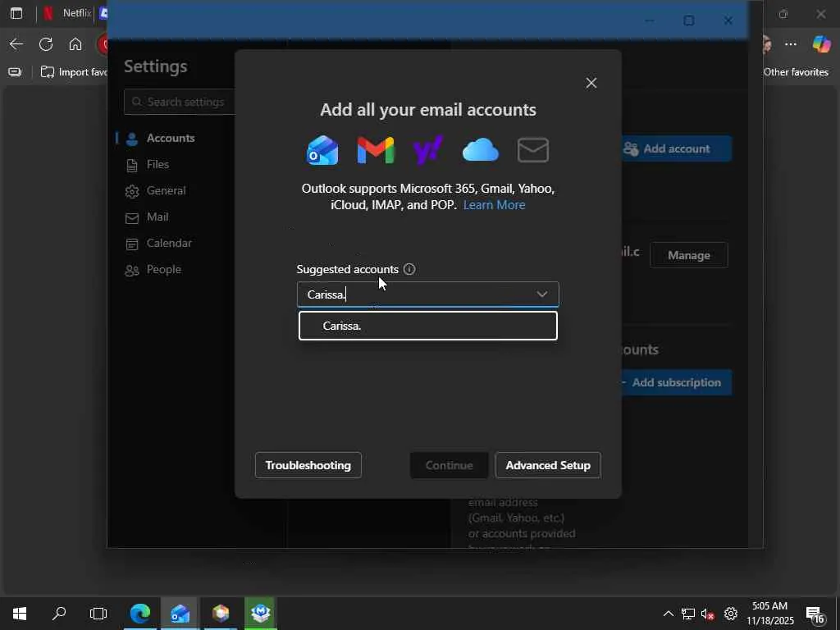
Task: Select Mail in Settings sidebar
Action: click(x=157, y=217)
